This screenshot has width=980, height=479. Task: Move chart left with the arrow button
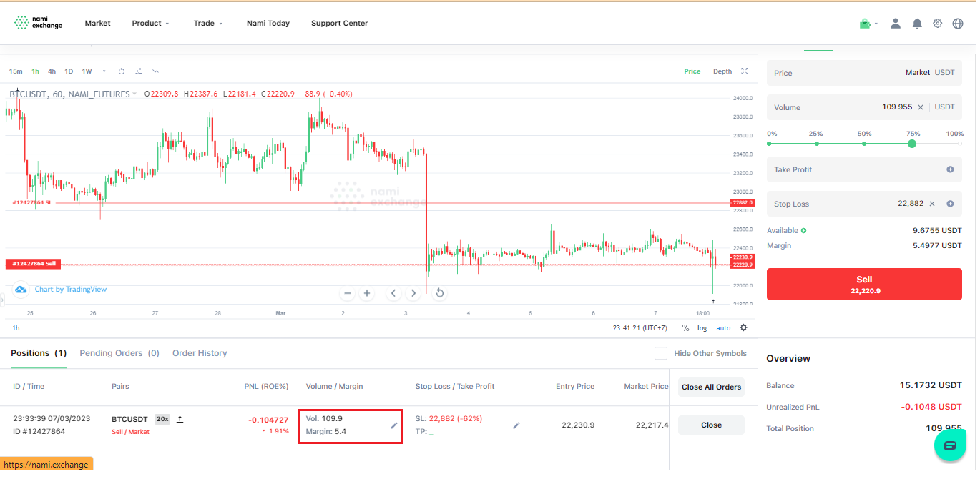[393, 293]
